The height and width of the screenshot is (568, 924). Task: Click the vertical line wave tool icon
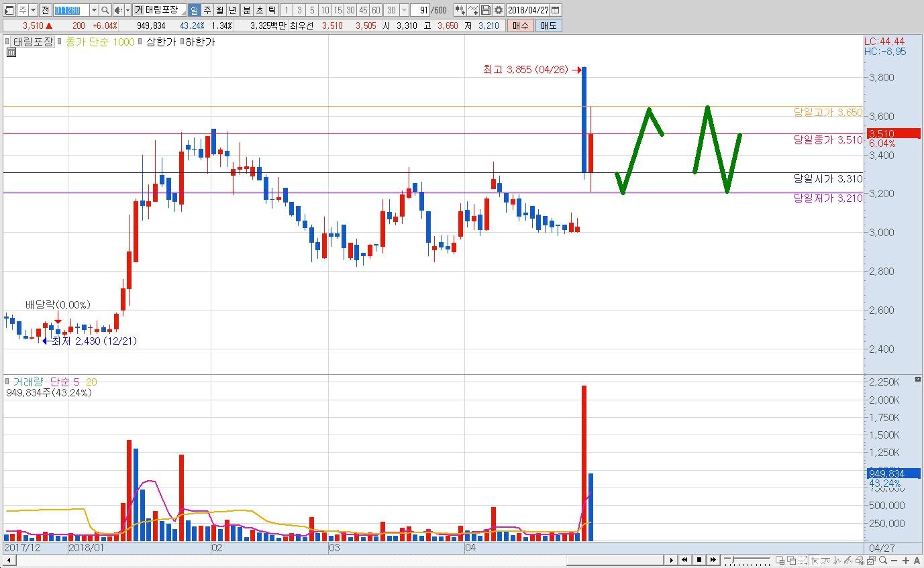point(837,561)
